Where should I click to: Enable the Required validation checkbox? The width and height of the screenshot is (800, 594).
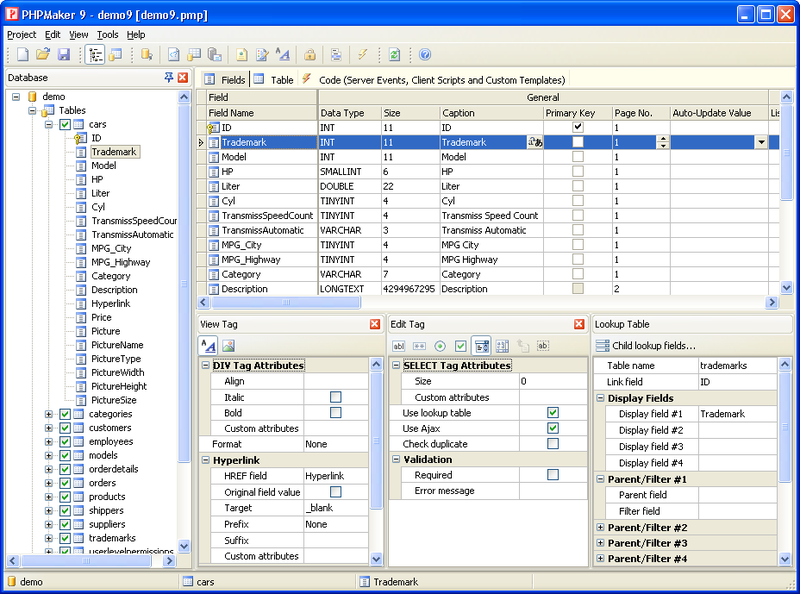click(x=553, y=475)
